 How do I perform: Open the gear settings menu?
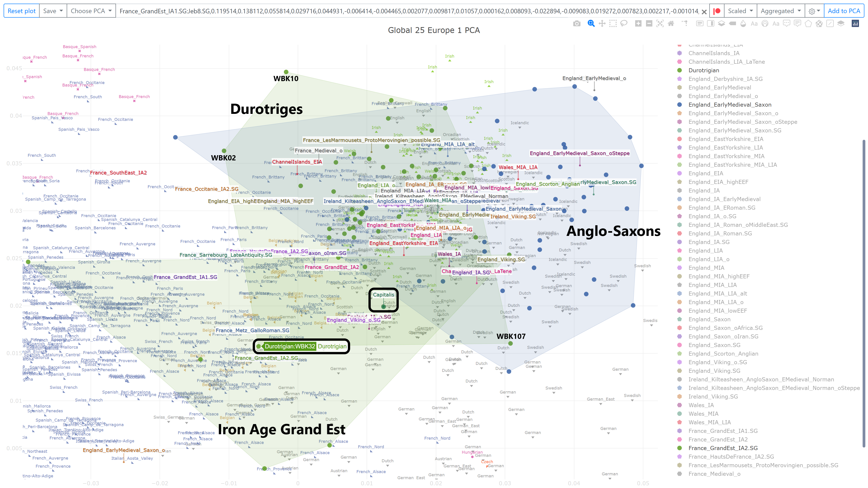[814, 11]
